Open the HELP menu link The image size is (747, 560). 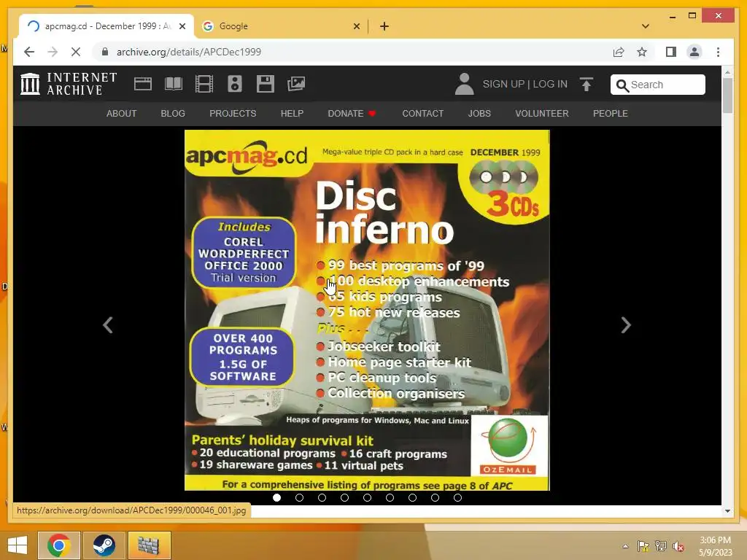[292, 113]
